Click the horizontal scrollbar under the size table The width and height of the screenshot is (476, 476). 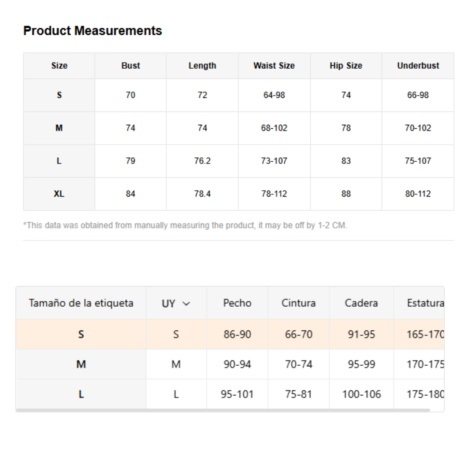click(223, 410)
